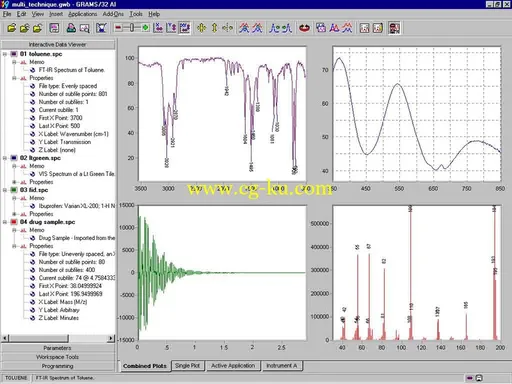Collapse the 01 toluene.spc tree node
The width and height of the screenshot is (512, 384).
[5, 54]
